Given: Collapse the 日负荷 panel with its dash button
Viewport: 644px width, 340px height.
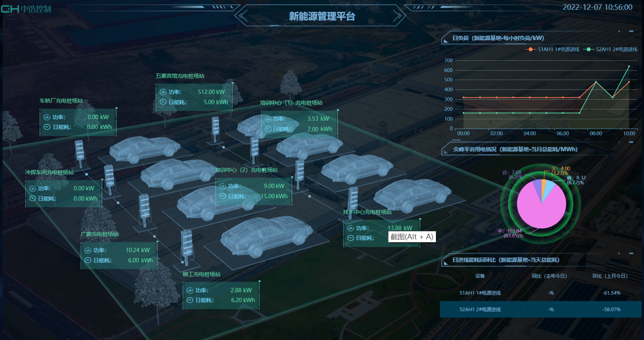Looking at the screenshot, I should (631, 31).
